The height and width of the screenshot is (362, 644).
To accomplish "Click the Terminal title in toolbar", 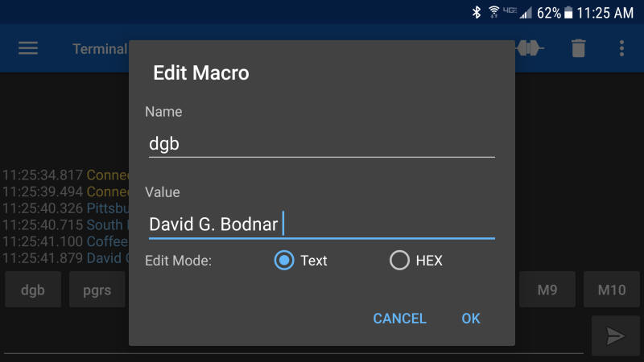I will coord(100,48).
